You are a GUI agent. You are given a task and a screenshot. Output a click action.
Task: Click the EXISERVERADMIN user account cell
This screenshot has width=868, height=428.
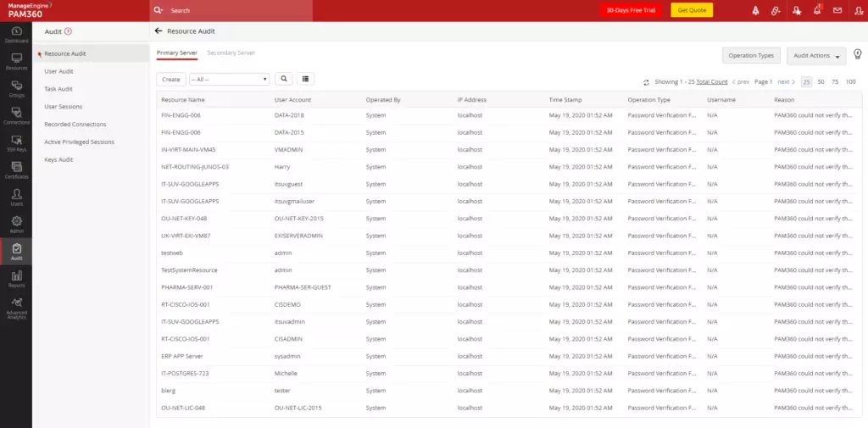coord(299,236)
